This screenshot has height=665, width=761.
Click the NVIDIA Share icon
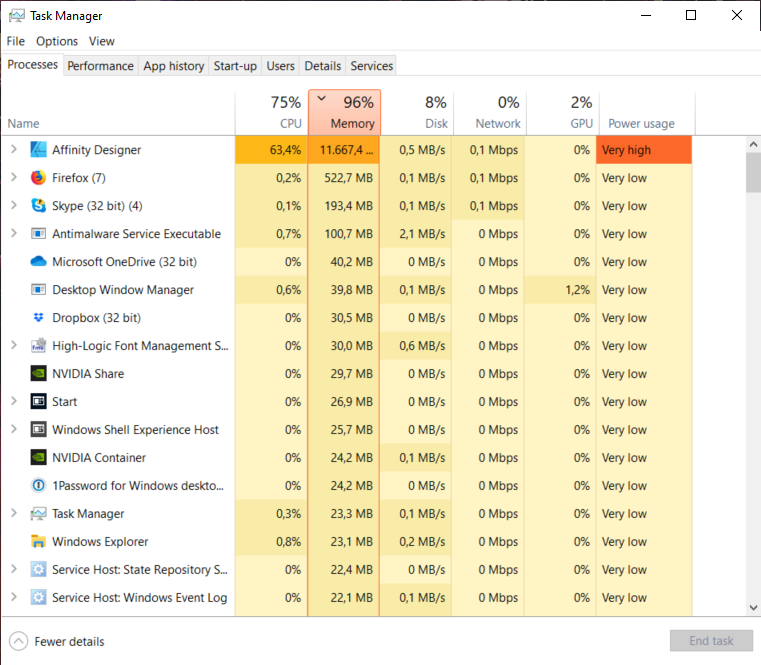pos(38,374)
